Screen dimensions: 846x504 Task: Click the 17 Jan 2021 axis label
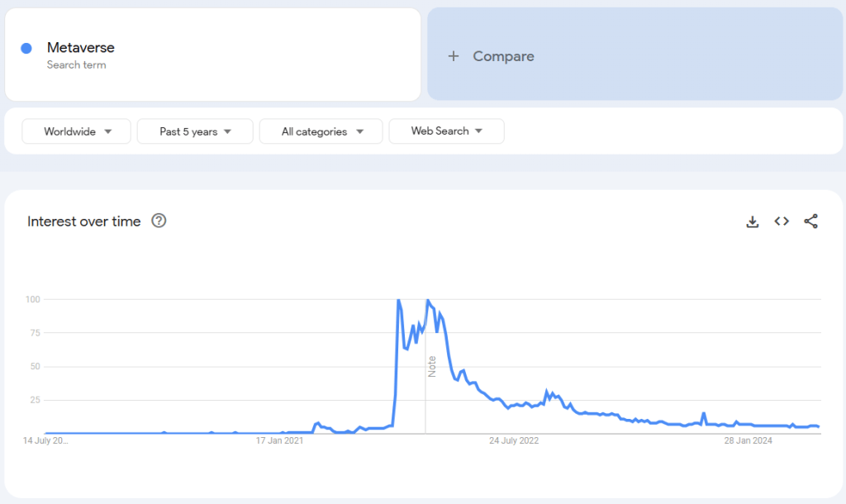[280, 440]
